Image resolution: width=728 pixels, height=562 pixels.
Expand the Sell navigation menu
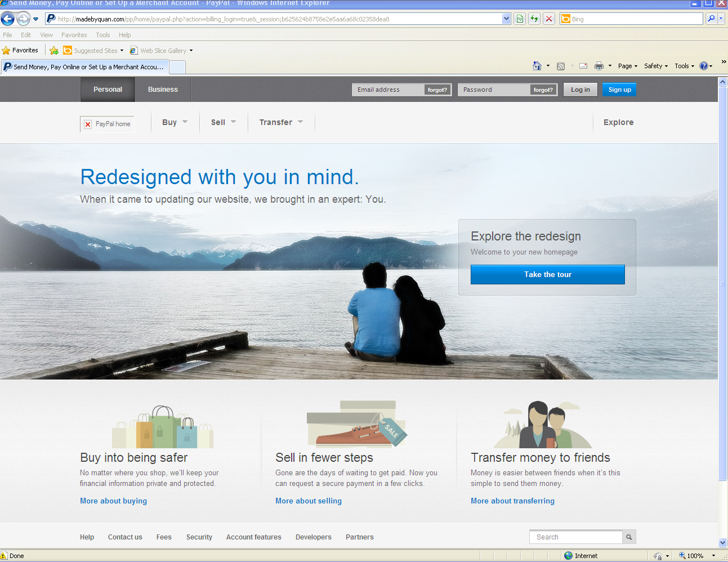(x=224, y=122)
